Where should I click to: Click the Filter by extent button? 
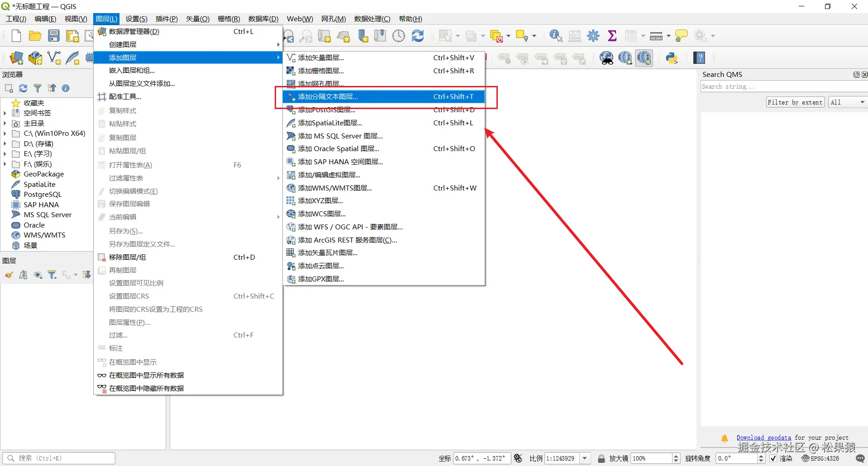click(x=795, y=102)
